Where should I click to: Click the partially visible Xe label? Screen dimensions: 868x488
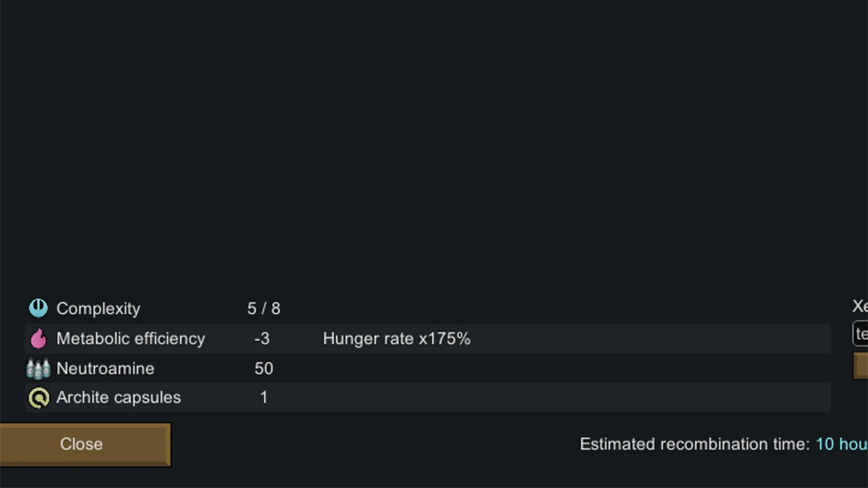[860, 306]
